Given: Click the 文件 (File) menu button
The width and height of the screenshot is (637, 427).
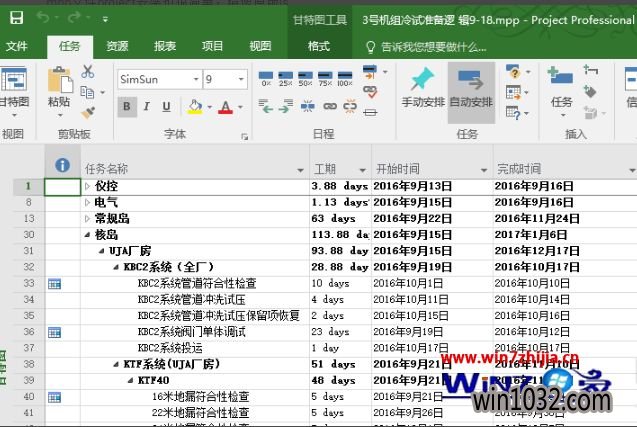Looking at the screenshot, I should coord(17,46).
